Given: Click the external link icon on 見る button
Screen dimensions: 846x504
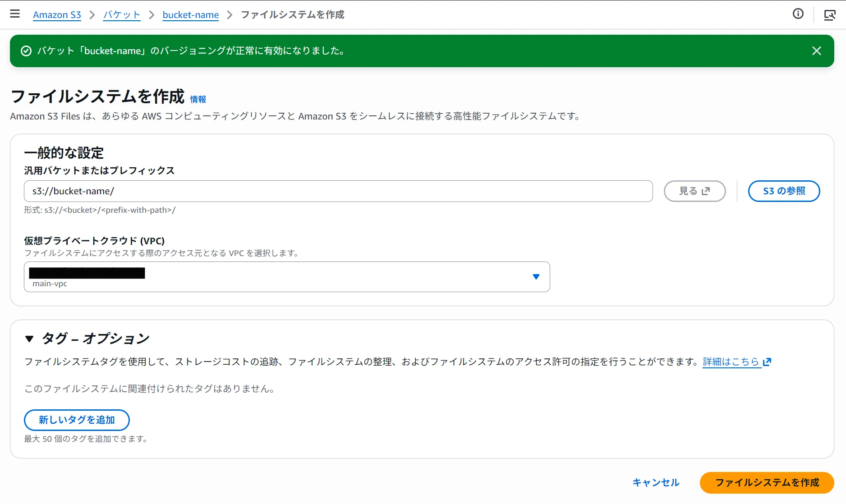Looking at the screenshot, I should click(x=706, y=191).
